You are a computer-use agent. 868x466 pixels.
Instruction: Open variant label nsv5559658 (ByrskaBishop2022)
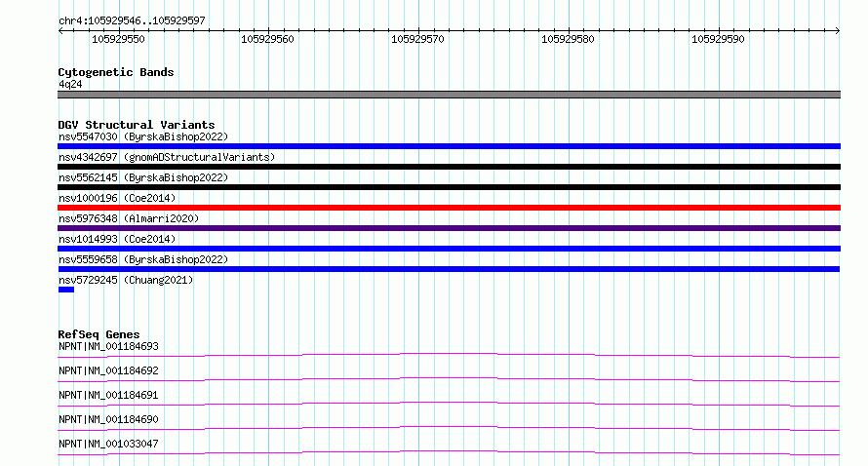(x=143, y=259)
